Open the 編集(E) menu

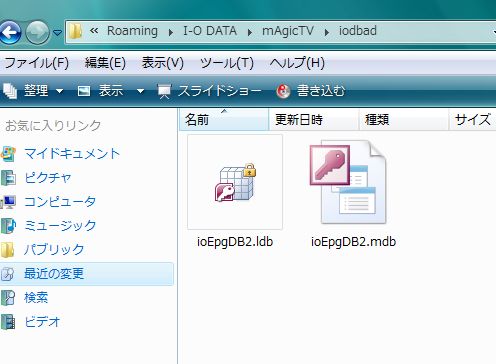tap(105, 63)
